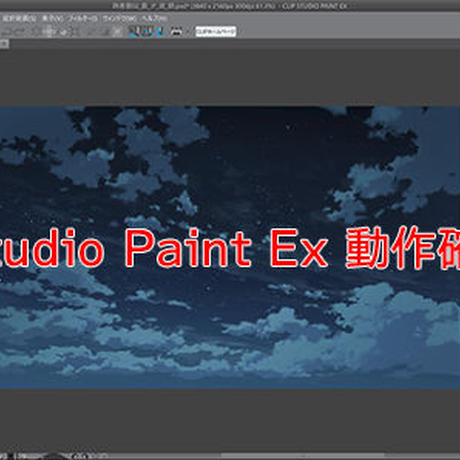Open the 表示 (View) menu
This screenshot has width=460, height=460.
52,18
